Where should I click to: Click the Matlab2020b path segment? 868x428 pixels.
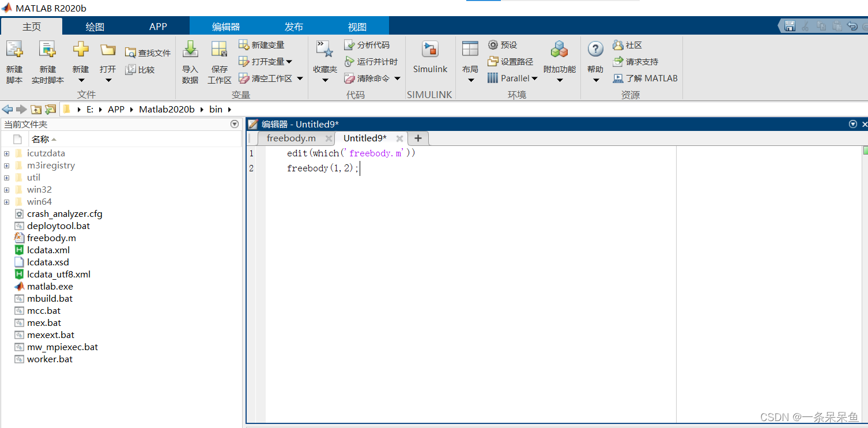tap(167, 109)
